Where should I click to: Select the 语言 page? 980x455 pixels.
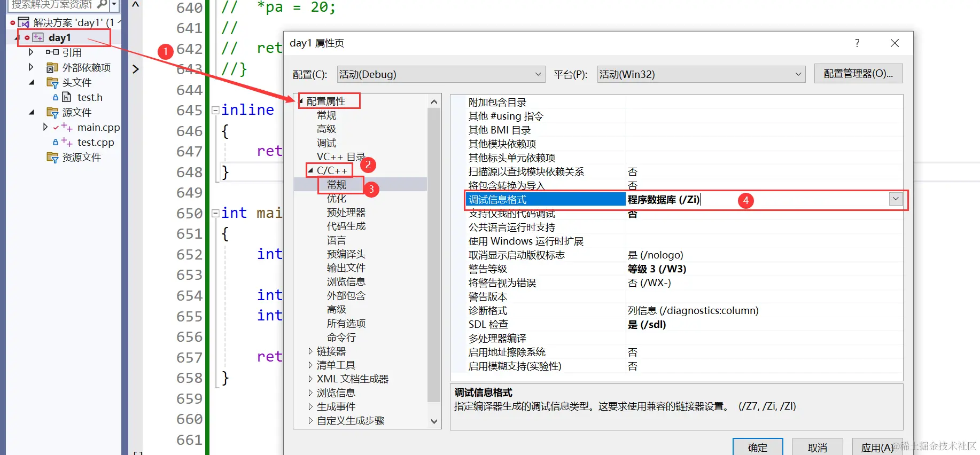[337, 240]
